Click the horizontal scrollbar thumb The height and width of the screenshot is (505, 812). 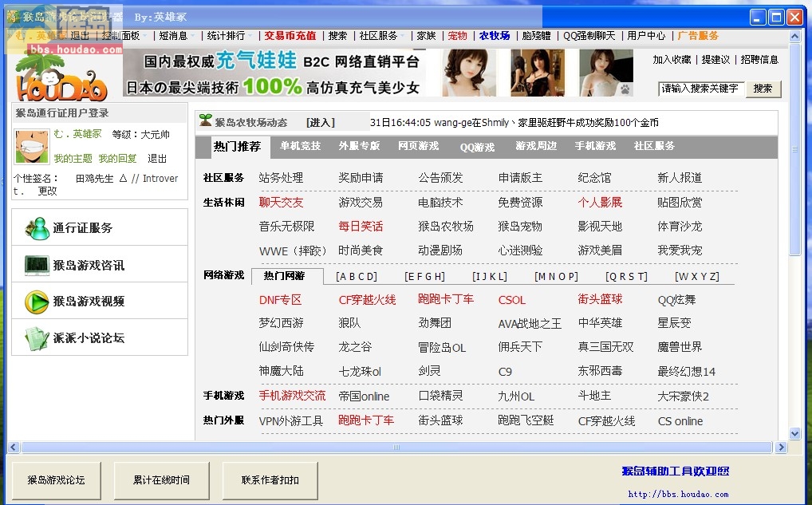(x=396, y=447)
